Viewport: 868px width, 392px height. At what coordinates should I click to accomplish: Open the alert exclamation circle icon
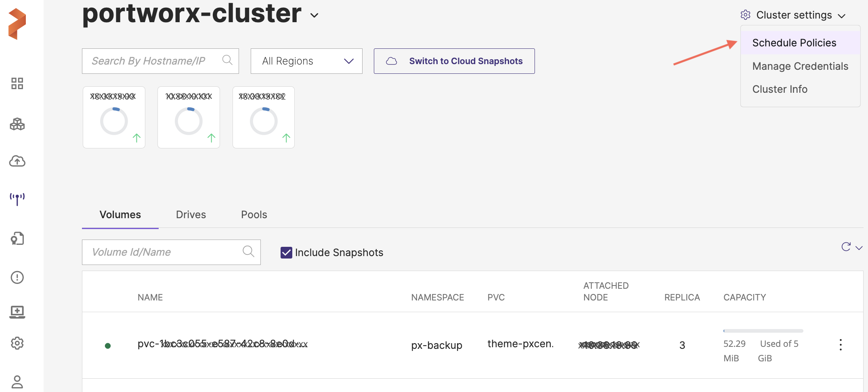click(17, 277)
